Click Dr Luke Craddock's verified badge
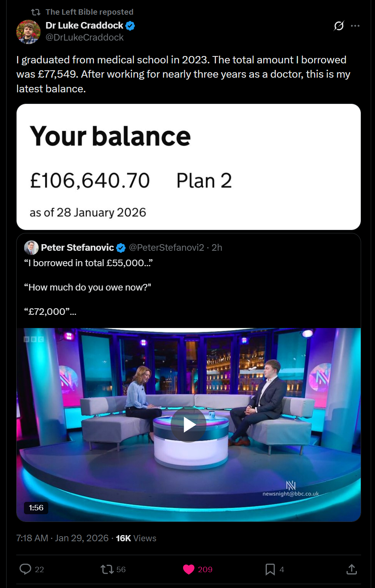This screenshot has width=375, height=588. coord(130,26)
